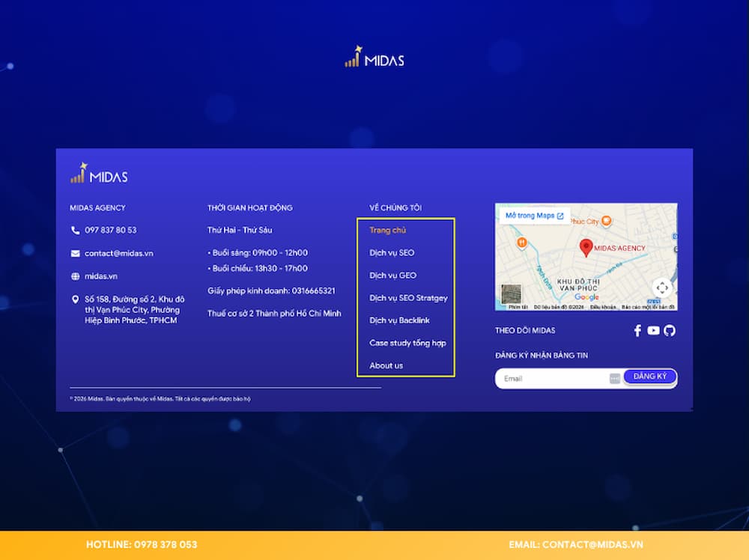Open the Midas Facebook page icon
Image resolution: width=749 pixels, height=560 pixels.
pos(637,330)
